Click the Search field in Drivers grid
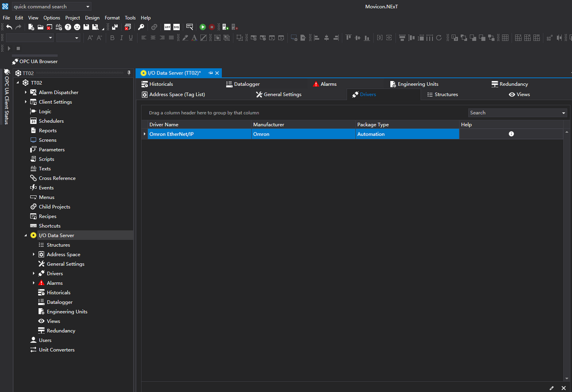The height and width of the screenshot is (392, 572). (x=512, y=113)
